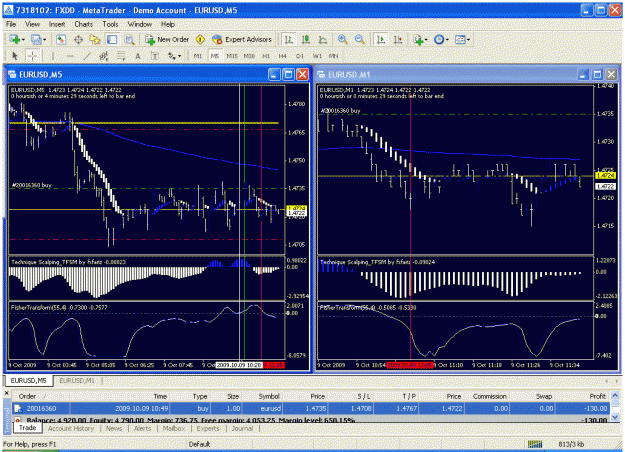Switch timeframe to D1
This screenshot has height=452, width=625.
(300, 56)
